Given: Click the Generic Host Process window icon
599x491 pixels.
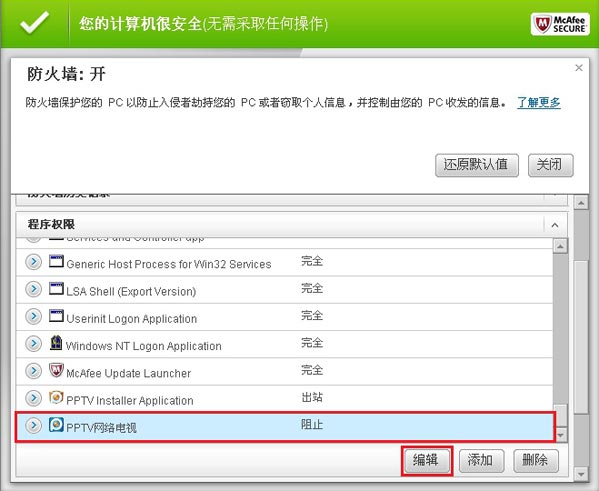Looking at the screenshot, I should pyautogui.click(x=56, y=261).
